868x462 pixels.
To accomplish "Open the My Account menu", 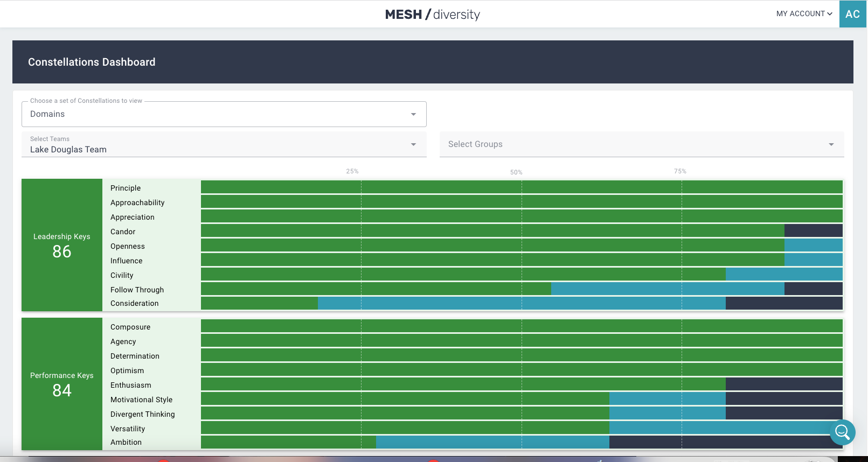I will 804,14.
